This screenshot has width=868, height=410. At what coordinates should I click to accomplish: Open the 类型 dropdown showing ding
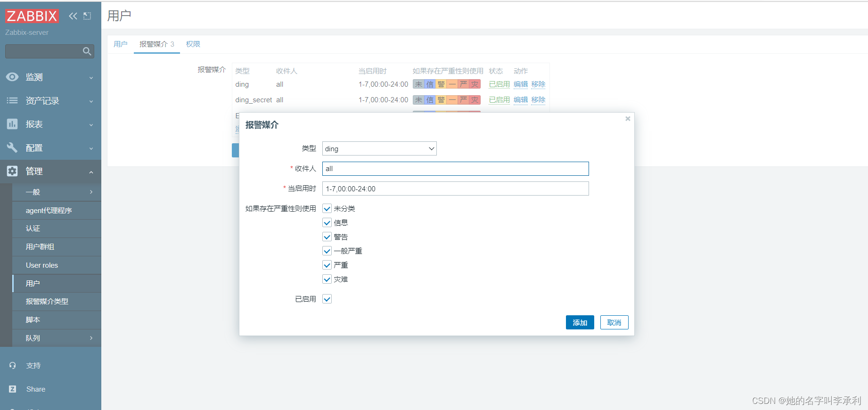(379, 148)
